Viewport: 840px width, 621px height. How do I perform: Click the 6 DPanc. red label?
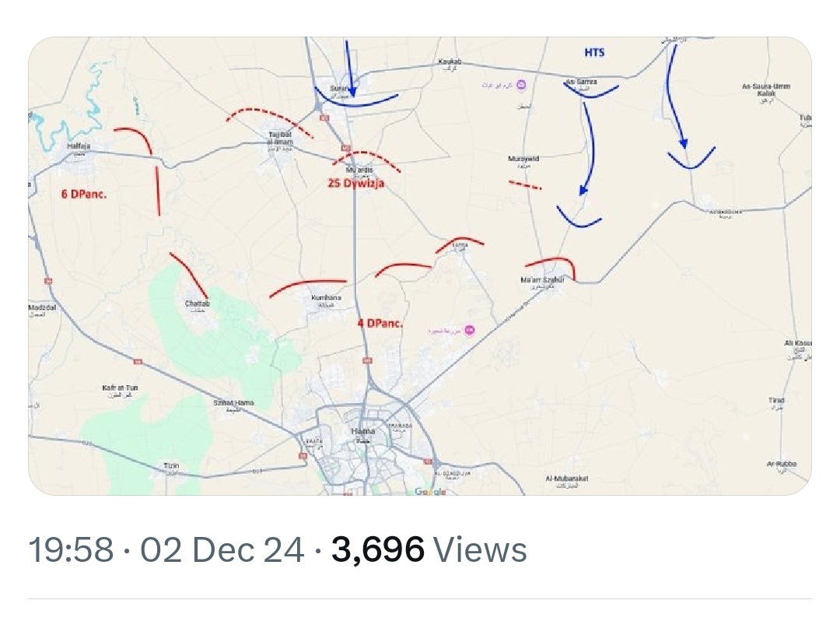click(84, 194)
